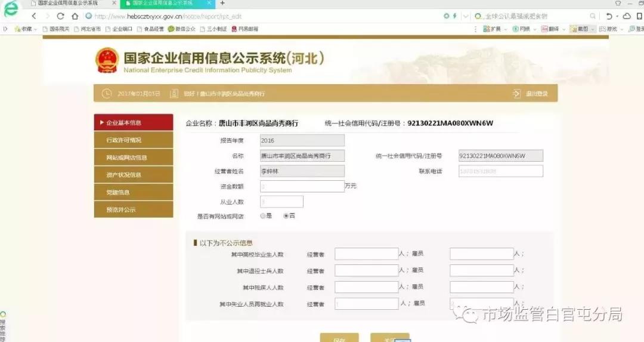Screen dimensions: 644x342
Task: Click the 网易邮箱 bookmark icon
Action: click(x=234, y=29)
